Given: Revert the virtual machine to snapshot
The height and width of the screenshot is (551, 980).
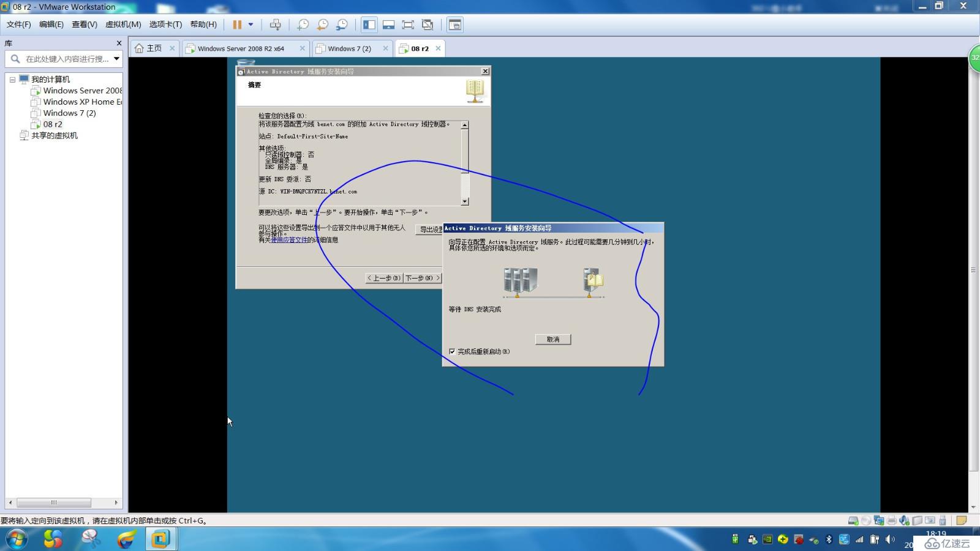Looking at the screenshot, I should (x=322, y=24).
